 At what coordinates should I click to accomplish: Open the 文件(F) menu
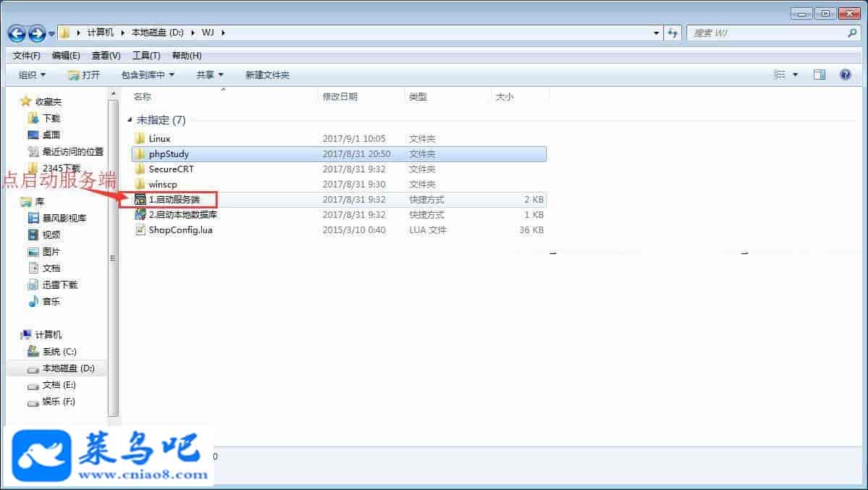pyautogui.click(x=27, y=56)
